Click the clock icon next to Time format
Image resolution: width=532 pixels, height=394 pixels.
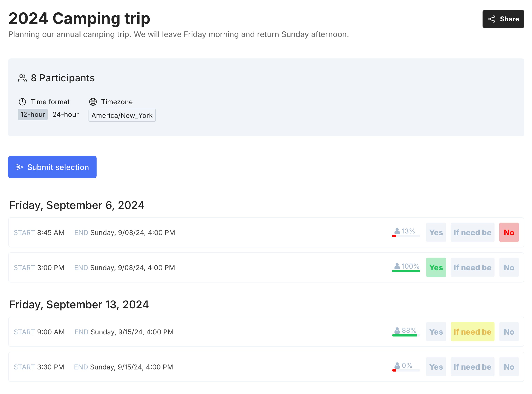coord(23,102)
